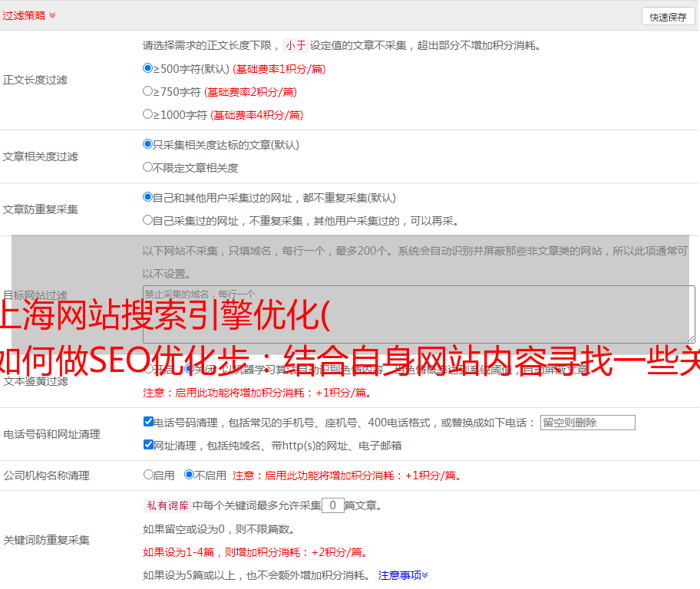This screenshot has width=700, height=589.
Task: Choose the ≥750字符 length option
Action: click(148, 91)
